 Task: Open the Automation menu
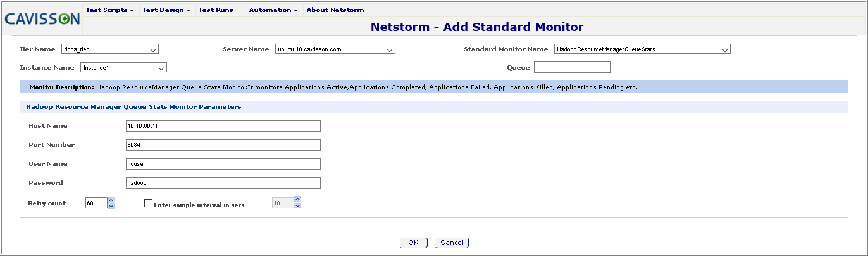[x=273, y=10]
